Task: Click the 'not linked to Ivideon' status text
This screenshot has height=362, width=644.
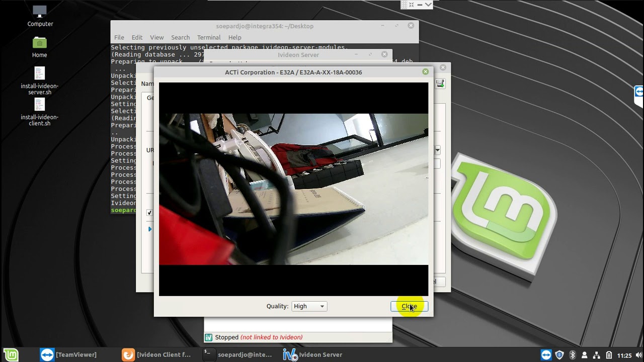Action: 272,337
